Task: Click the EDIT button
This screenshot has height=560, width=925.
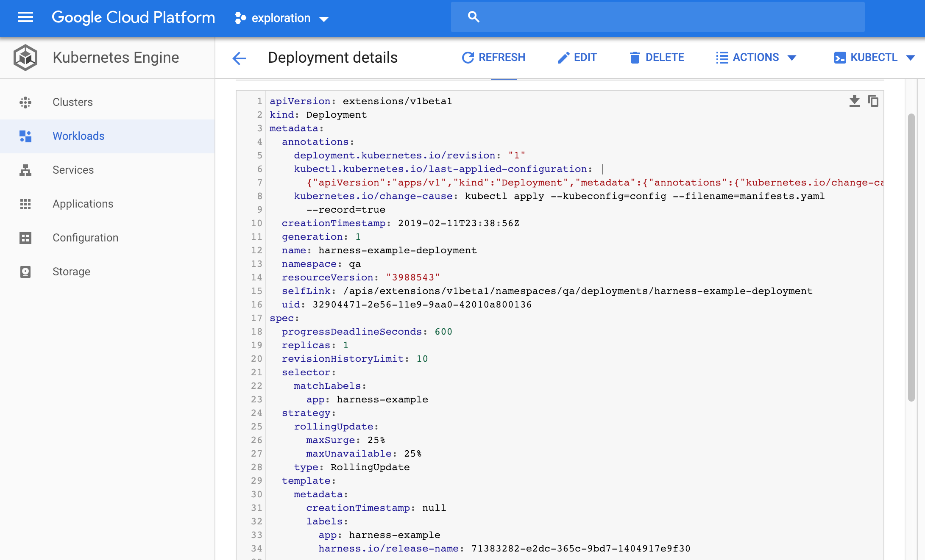Action: (577, 57)
